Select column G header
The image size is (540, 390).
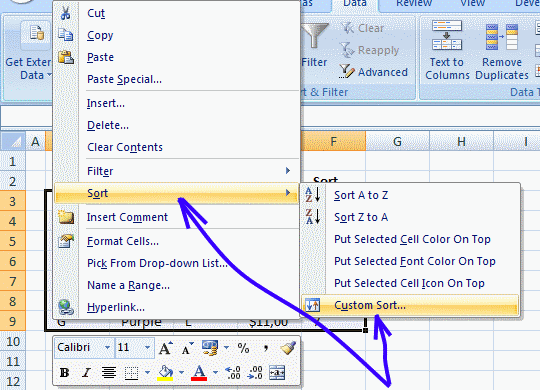point(397,141)
